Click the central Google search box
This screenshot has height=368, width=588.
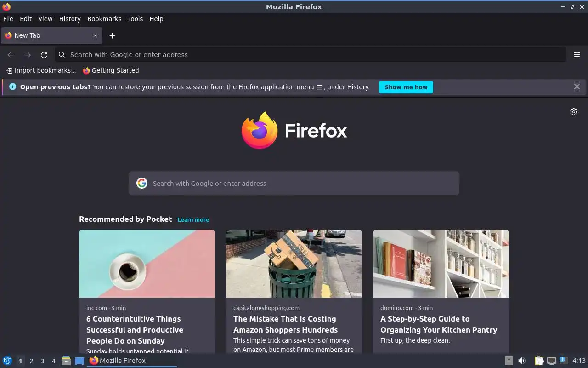(294, 183)
